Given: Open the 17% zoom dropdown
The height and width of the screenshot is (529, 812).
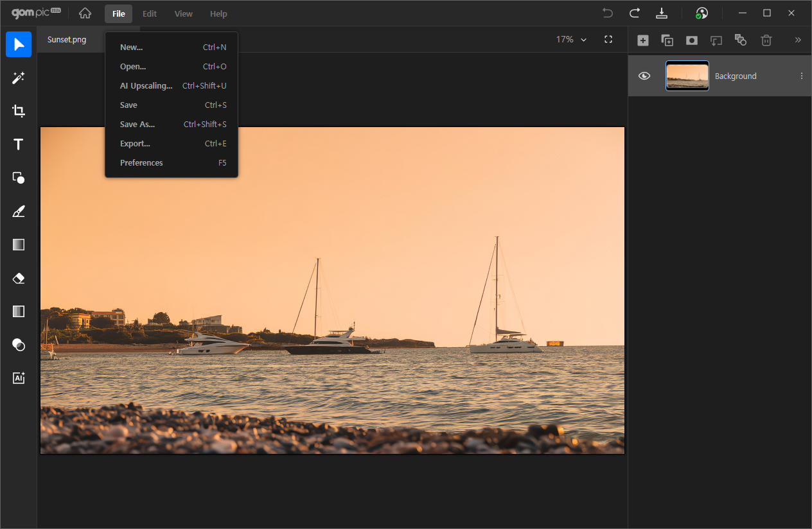Looking at the screenshot, I should click(571, 40).
